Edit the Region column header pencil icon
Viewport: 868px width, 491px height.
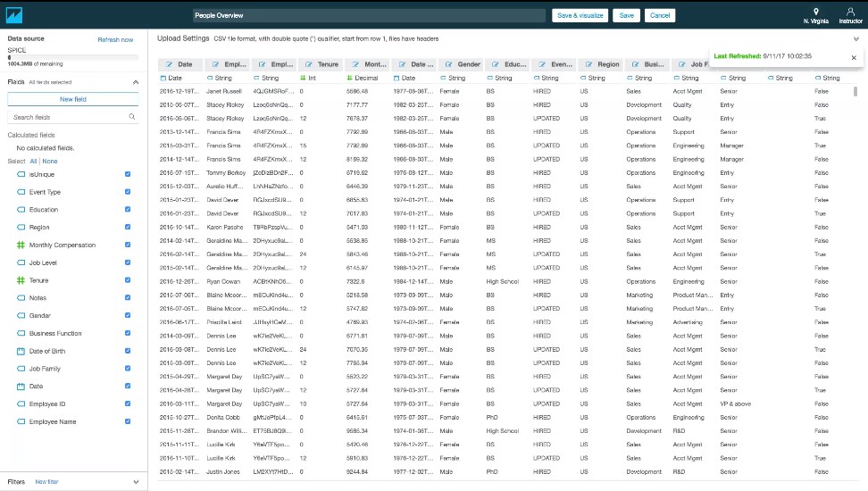589,64
